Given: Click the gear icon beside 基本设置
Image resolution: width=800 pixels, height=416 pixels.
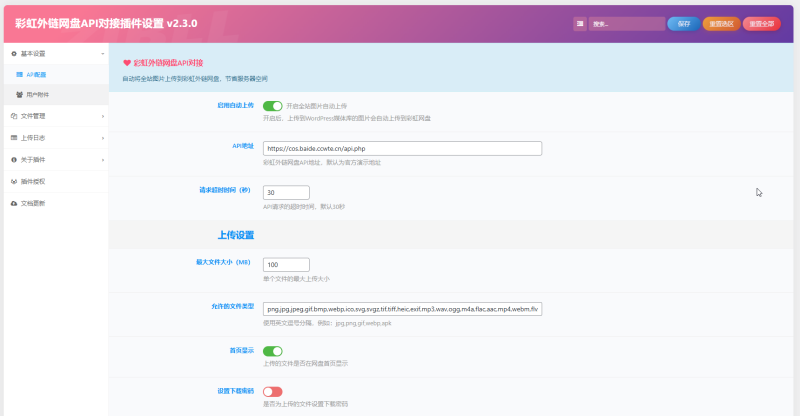Looking at the screenshot, I should [13, 52].
